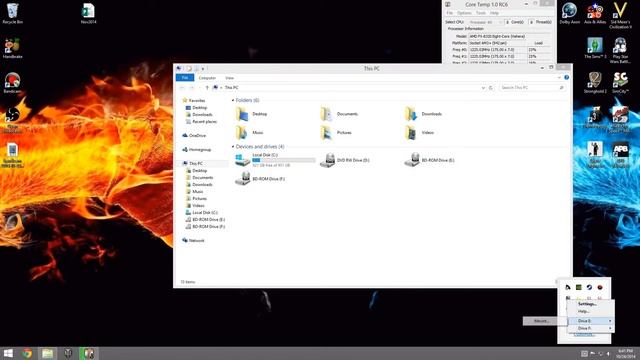Click the red round tray icon
This screenshot has height=360, width=640.
tap(600, 287)
